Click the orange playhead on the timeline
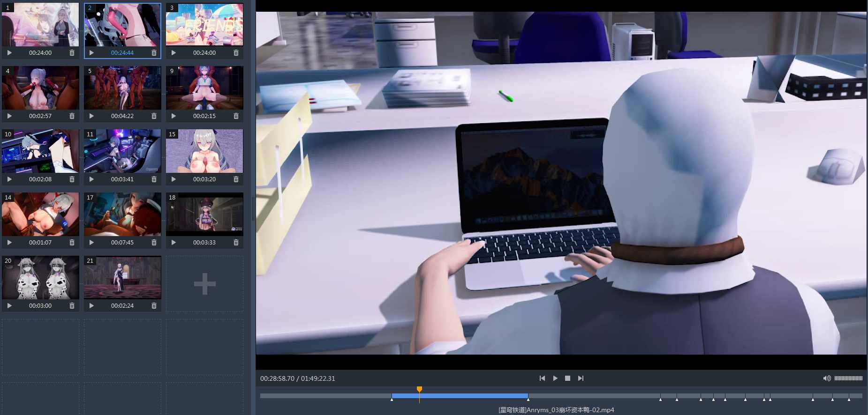The image size is (868, 415). (x=419, y=390)
